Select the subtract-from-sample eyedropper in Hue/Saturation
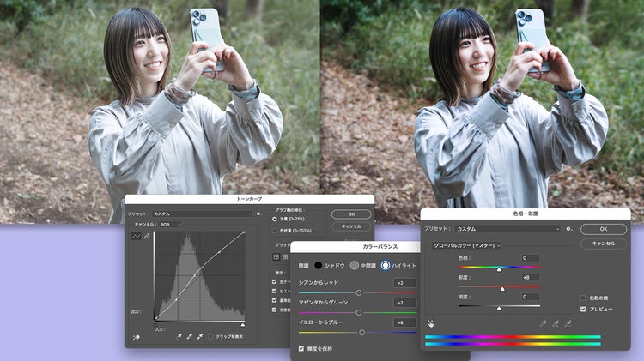 click(x=568, y=323)
